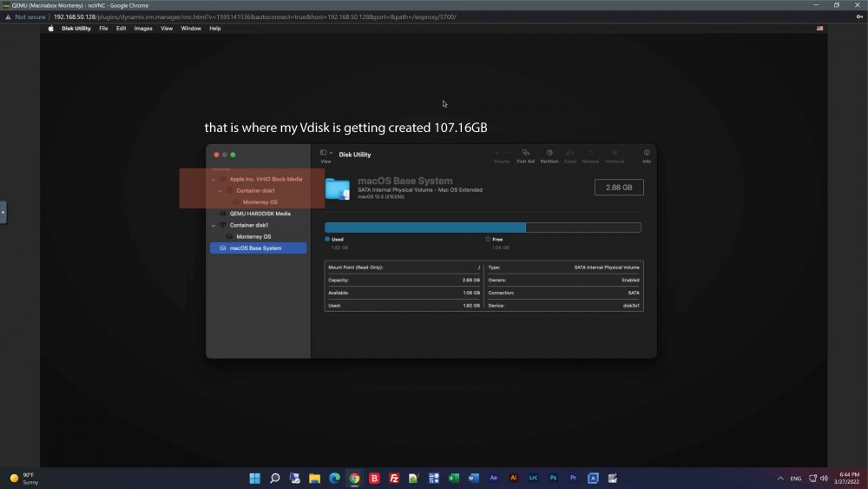
Task: Collapse the second Container disk1 entry
Action: click(x=214, y=226)
